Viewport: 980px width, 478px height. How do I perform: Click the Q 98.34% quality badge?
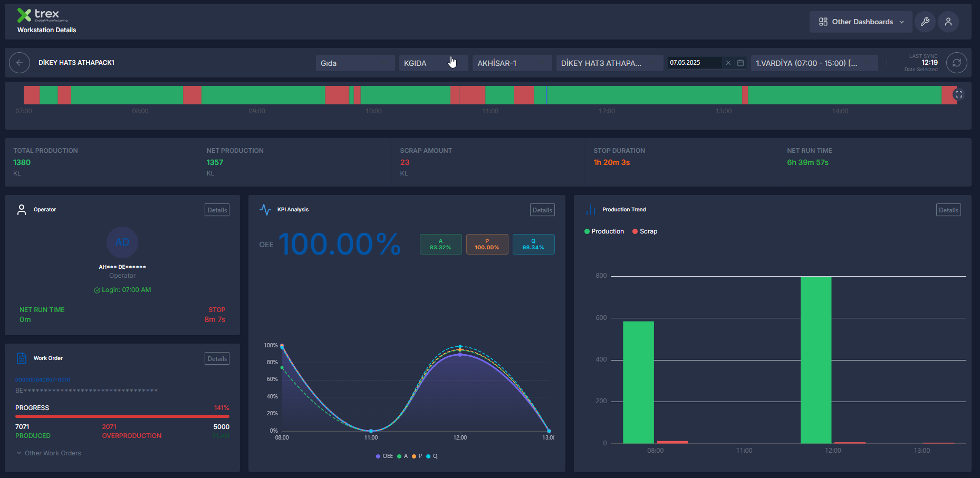tap(534, 245)
